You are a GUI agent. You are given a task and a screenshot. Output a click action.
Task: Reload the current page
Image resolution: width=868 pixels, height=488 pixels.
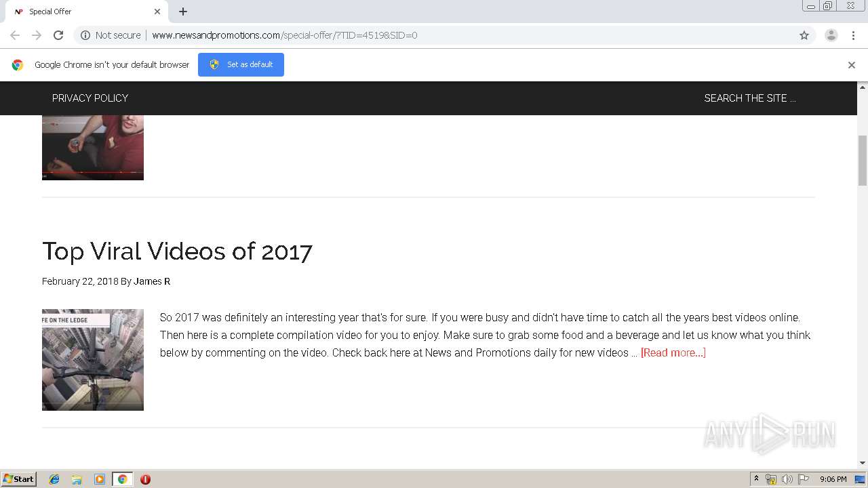(x=58, y=35)
